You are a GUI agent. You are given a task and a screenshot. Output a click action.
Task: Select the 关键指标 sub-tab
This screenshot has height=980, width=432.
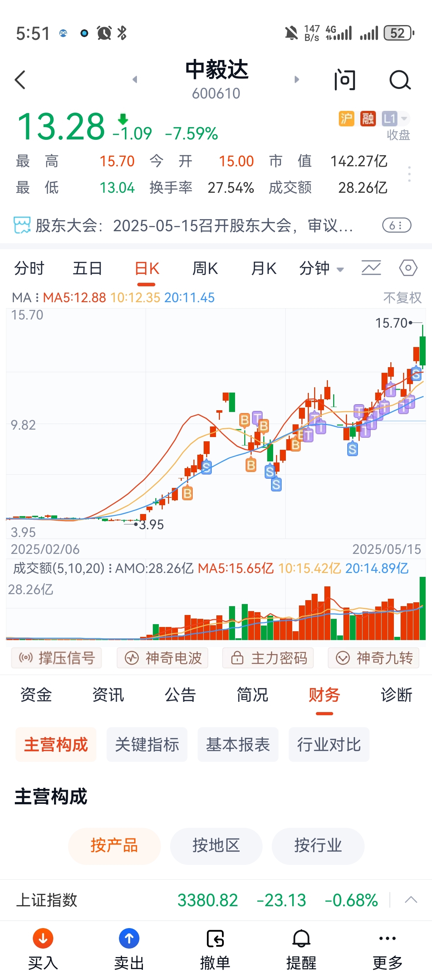(147, 745)
